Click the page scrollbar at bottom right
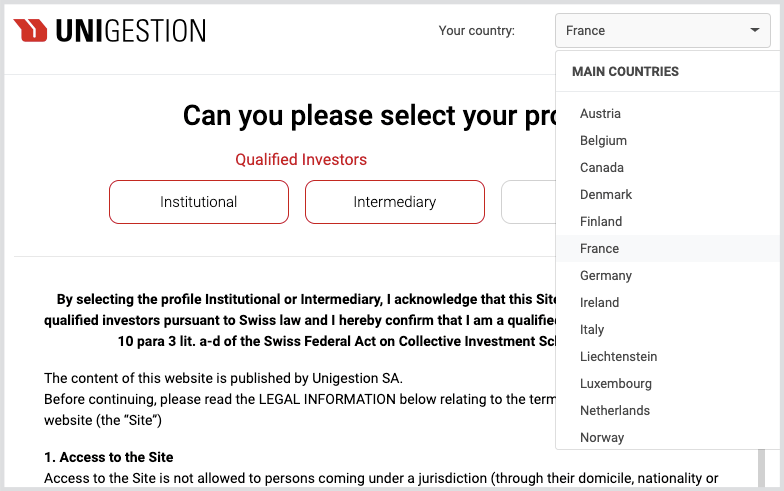The image size is (784, 491). click(x=761, y=468)
